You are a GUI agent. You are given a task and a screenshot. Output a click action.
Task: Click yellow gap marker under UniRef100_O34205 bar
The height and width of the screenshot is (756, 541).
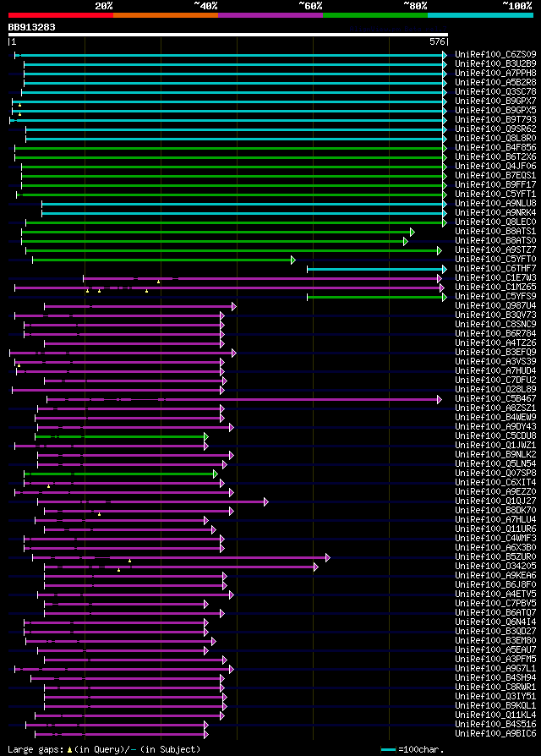[118, 570]
